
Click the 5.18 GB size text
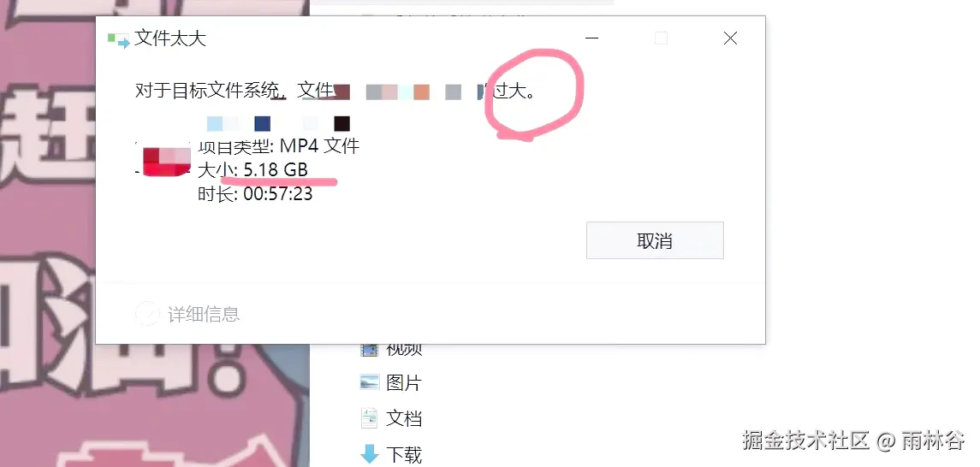[276, 170]
